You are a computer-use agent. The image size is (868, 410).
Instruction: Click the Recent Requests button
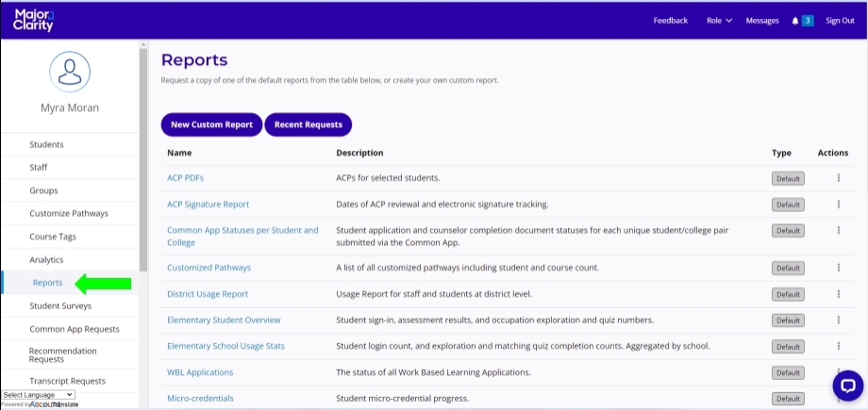pyautogui.click(x=309, y=124)
